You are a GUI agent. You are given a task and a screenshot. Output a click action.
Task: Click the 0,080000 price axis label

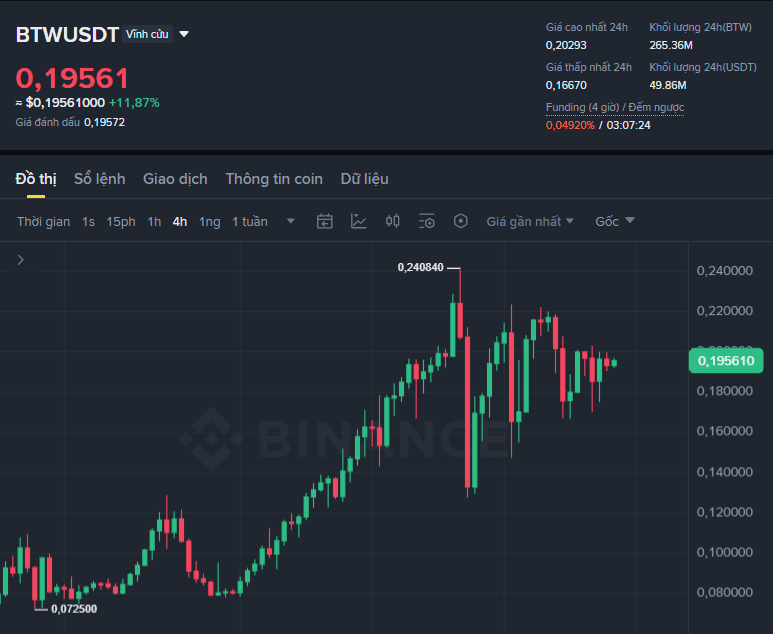[725, 592]
